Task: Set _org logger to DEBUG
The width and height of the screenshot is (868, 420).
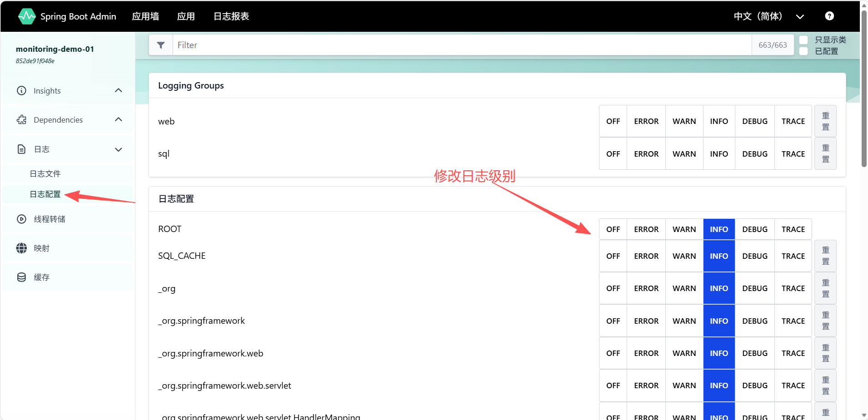Action: (755, 288)
